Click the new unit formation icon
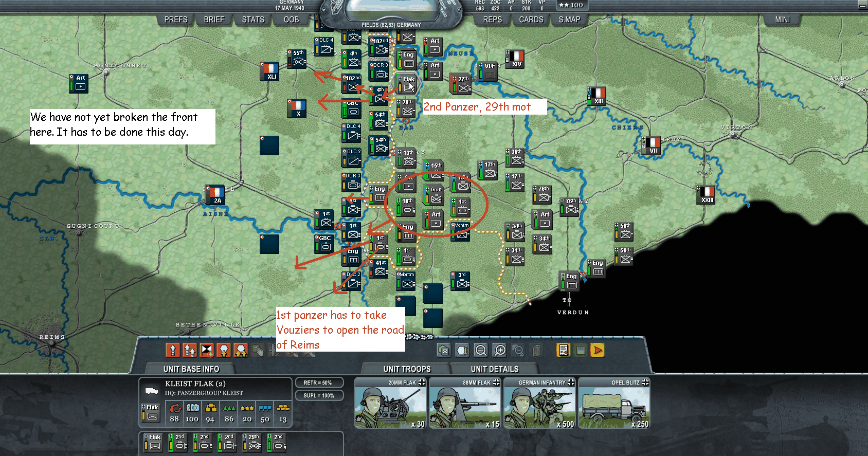The image size is (868, 456). point(207,350)
